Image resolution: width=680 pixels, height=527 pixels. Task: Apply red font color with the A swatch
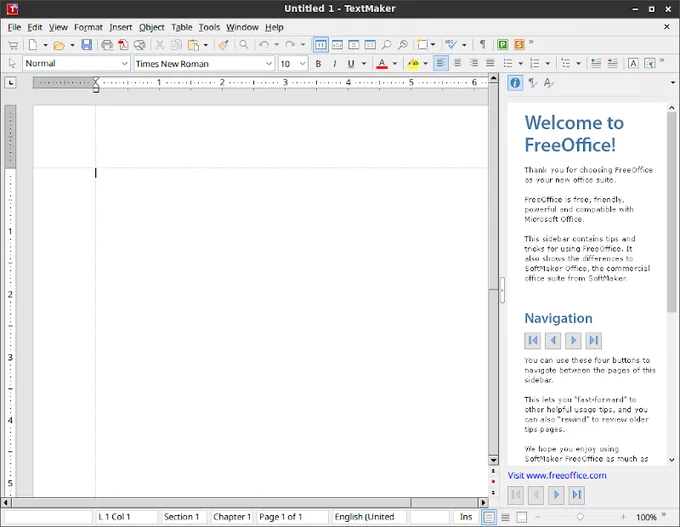coord(382,64)
